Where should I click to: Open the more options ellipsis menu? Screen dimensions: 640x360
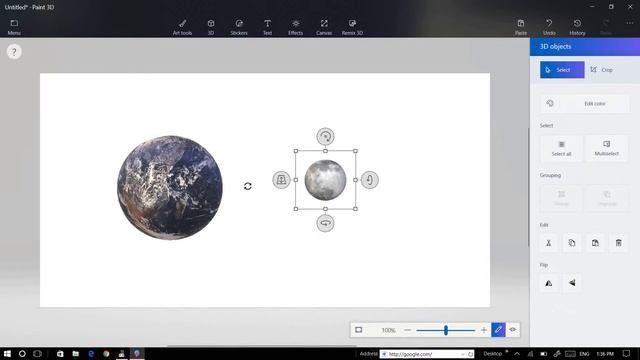(x=630, y=23)
